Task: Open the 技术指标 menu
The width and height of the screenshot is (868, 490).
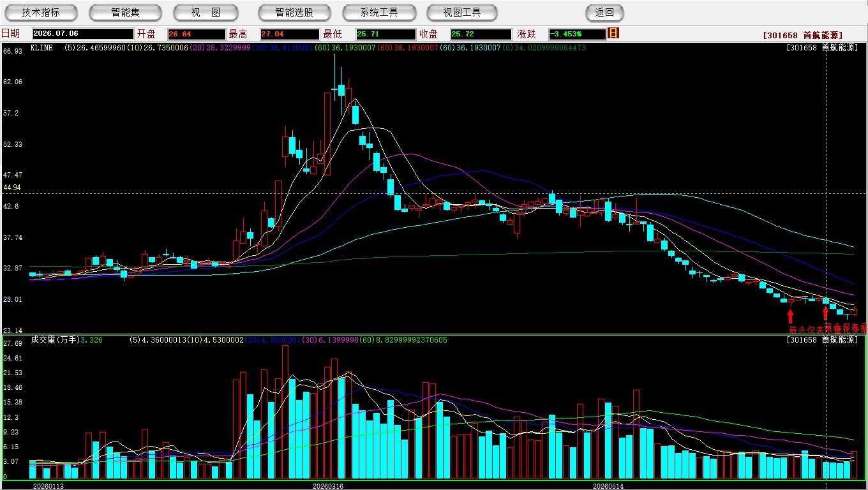Action: (41, 13)
